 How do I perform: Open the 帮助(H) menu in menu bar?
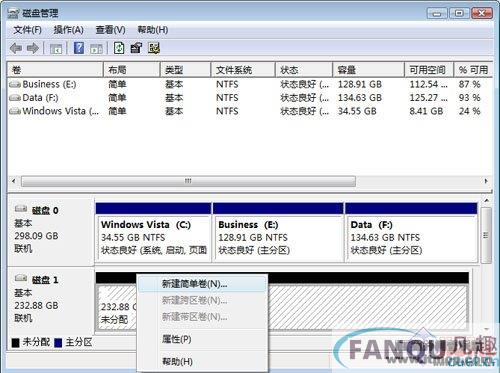153,30
